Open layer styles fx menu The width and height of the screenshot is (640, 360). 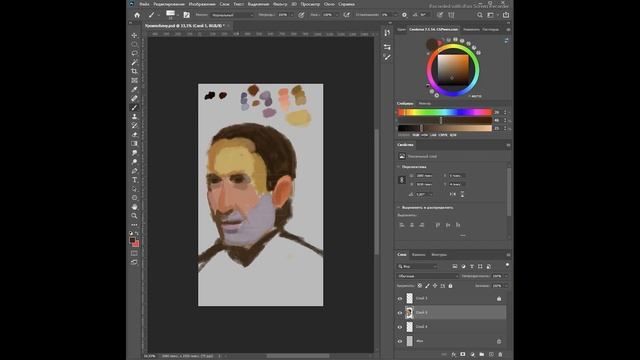[x=453, y=354]
